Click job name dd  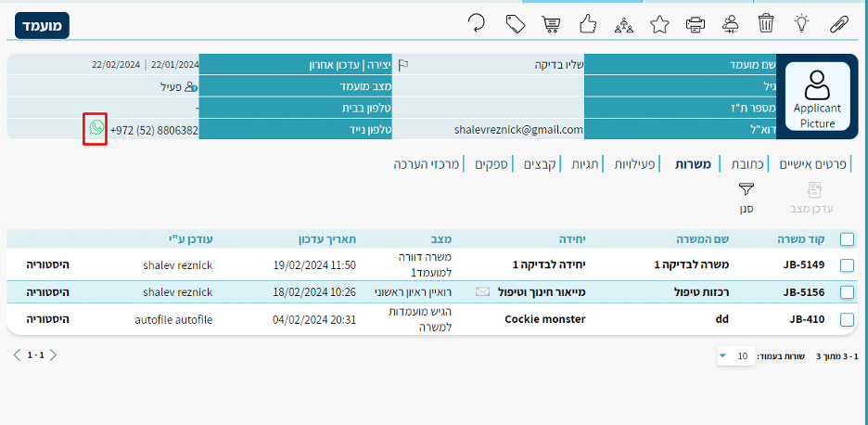point(721,319)
